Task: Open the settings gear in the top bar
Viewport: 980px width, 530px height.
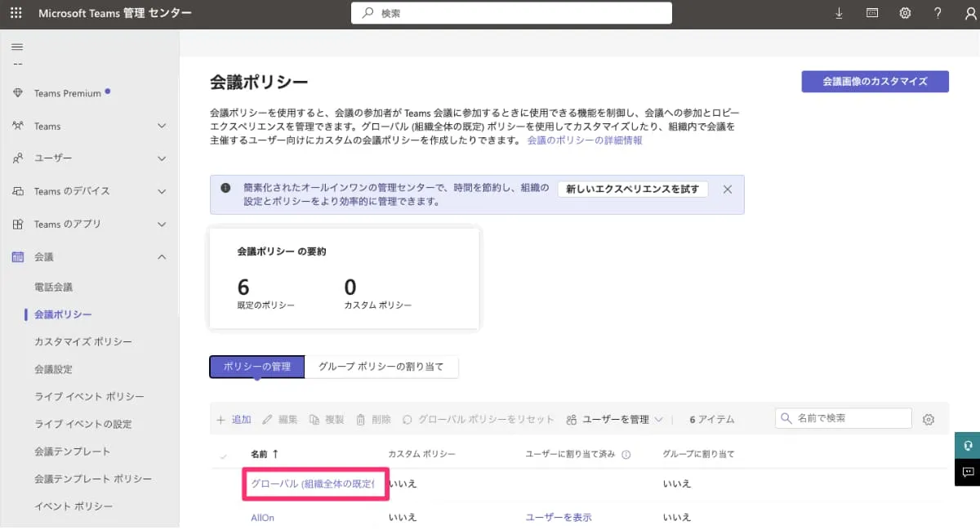Action: (x=905, y=12)
